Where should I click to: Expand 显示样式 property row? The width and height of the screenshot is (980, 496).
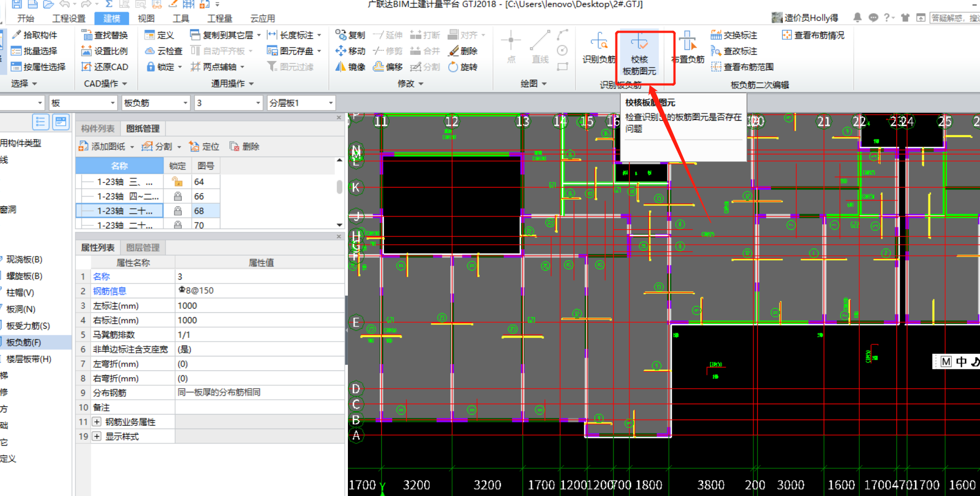point(97,436)
